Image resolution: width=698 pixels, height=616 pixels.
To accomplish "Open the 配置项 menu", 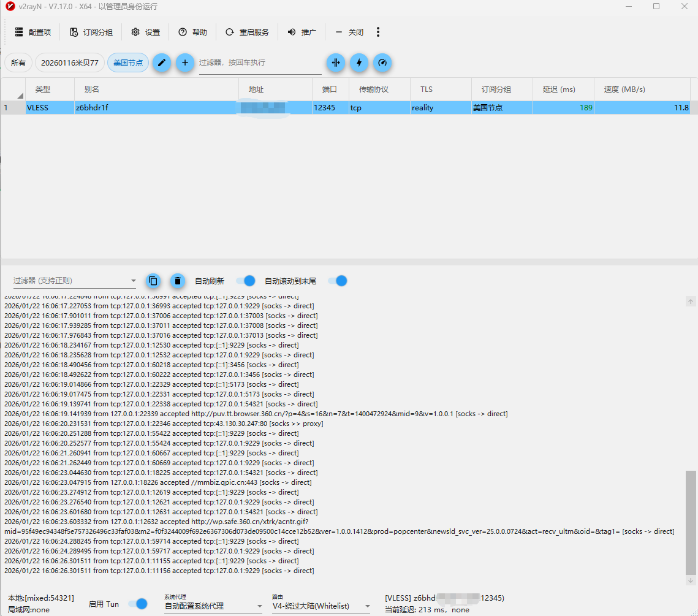I will [x=33, y=32].
